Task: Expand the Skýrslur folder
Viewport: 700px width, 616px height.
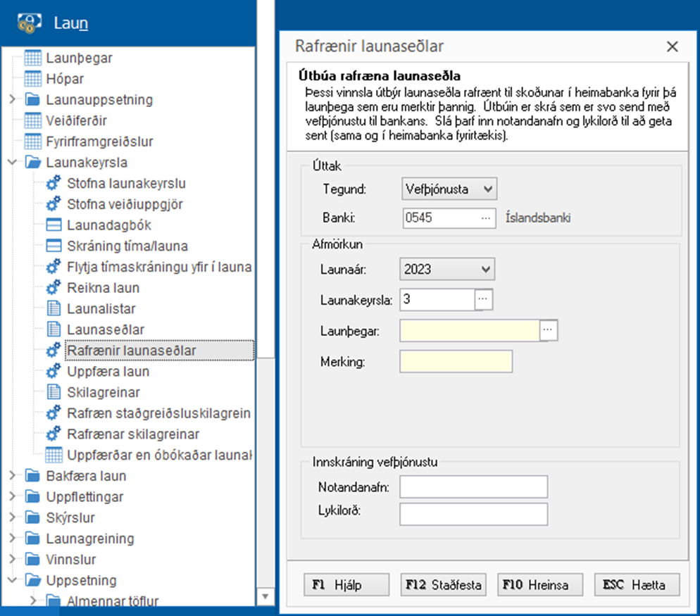Action: coord(12,517)
